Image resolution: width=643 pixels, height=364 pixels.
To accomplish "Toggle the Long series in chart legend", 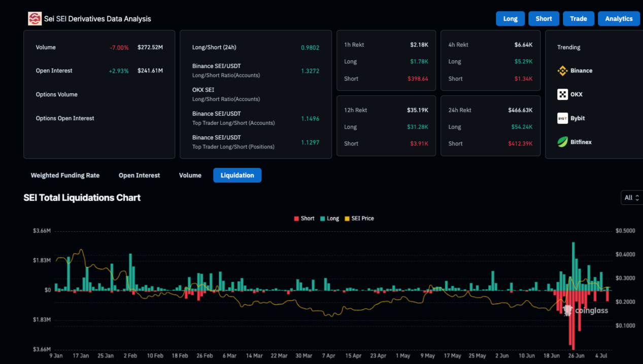I will (x=329, y=219).
